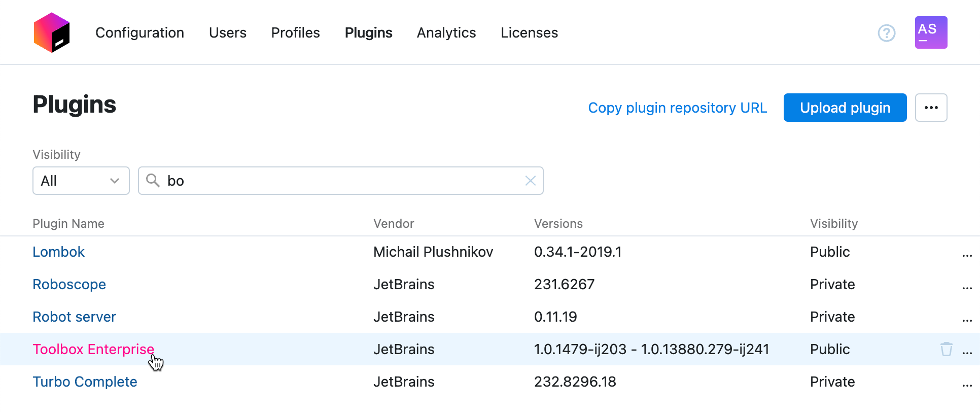The image size is (980, 413).
Task: Click Private visibility in Robot server row
Action: [x=832, y=317]
